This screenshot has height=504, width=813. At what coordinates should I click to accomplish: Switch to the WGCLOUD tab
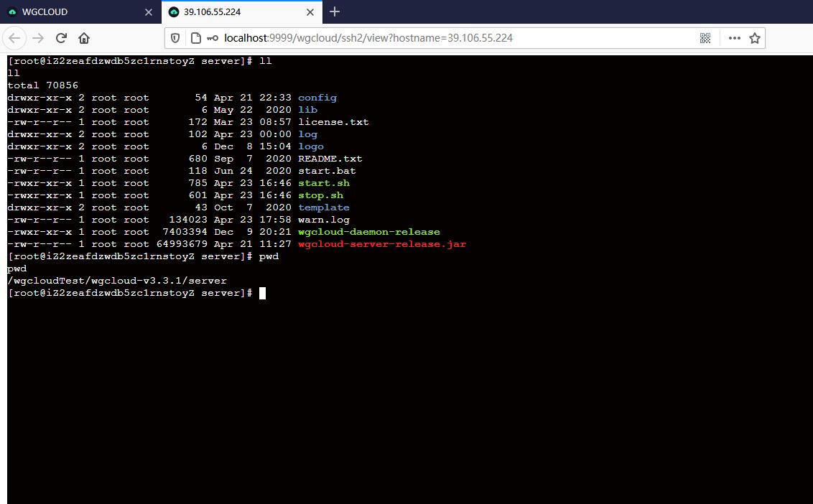pyautogui.click(x=80, y=12)
